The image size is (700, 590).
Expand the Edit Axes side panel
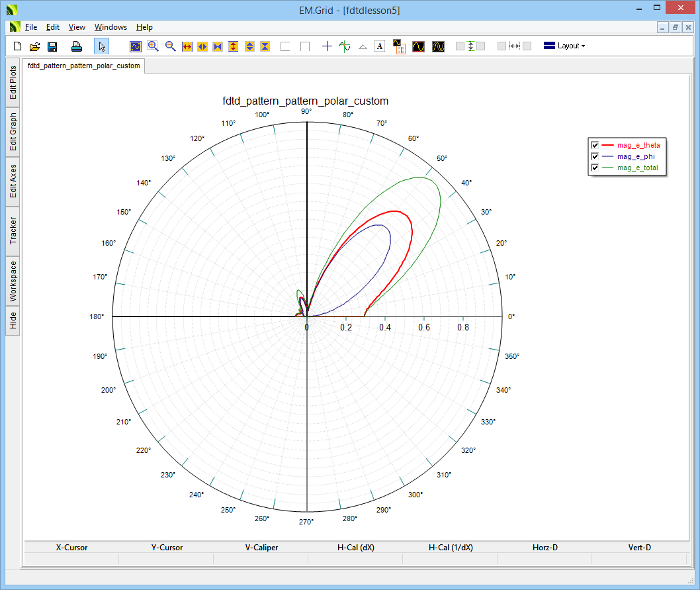13,181
